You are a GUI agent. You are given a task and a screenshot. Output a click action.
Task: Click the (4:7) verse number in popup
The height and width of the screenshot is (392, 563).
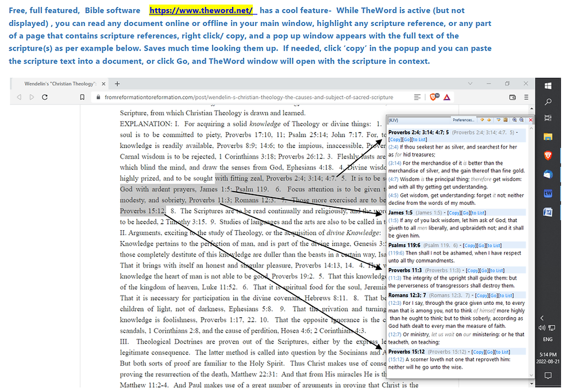pyautogui.click(x=394, y=179)
